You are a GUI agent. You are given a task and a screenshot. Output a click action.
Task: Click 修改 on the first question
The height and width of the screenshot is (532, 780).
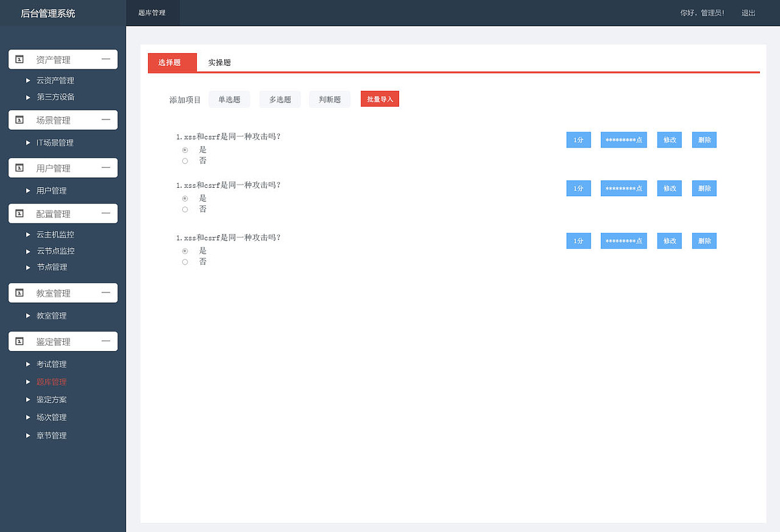[669, 140]
